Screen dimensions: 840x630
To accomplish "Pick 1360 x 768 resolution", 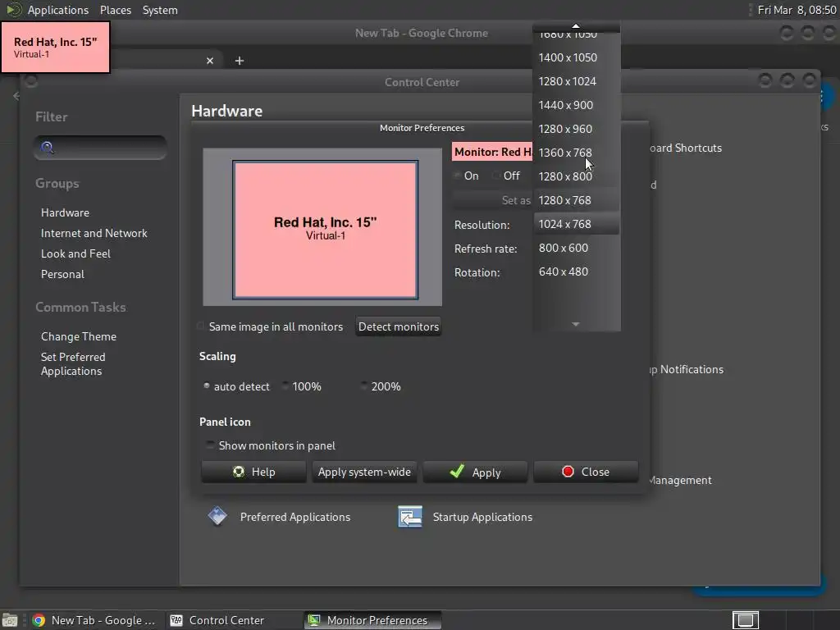I will tap(577, 153).
